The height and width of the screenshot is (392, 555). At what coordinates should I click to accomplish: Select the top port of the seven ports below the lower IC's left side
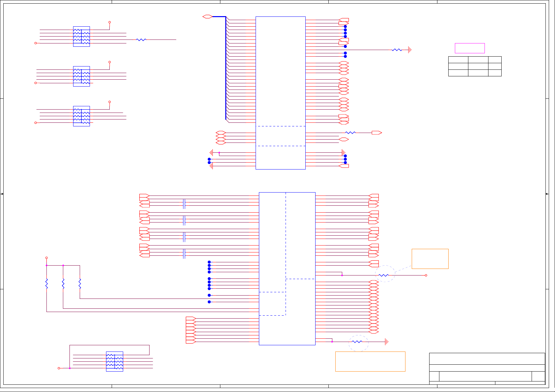(x=191, y=319)
